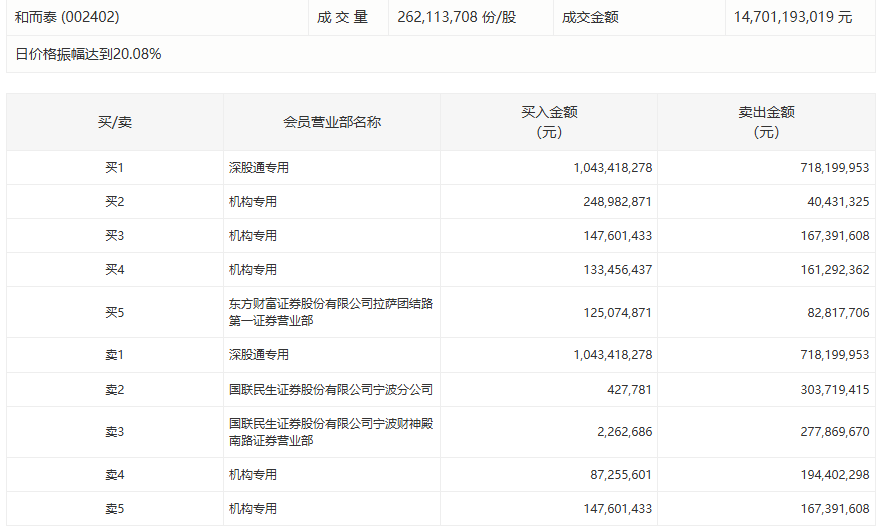Click buy amount 1,043,418,278 in 卖1 row

click(x=613, y=355)
